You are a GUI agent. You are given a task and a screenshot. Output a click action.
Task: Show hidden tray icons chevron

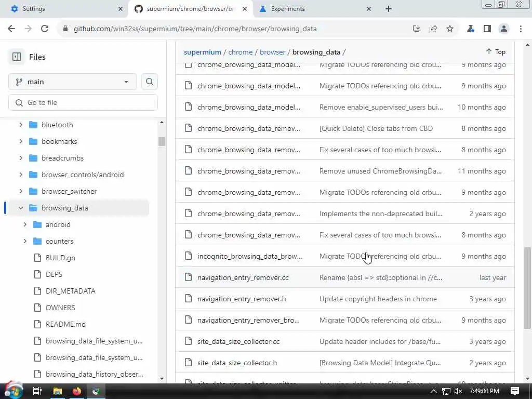[x=434, y=391]
